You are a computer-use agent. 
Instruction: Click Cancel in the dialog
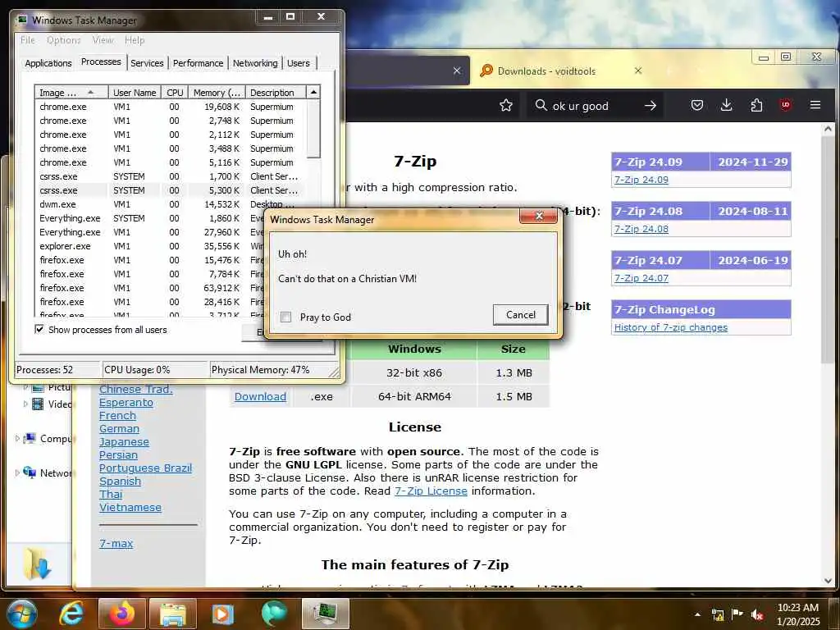coord(521,314)
